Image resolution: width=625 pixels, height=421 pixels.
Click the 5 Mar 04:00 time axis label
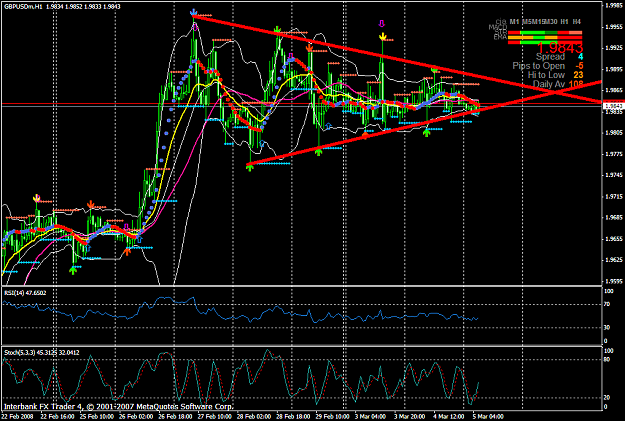(488, 416)
